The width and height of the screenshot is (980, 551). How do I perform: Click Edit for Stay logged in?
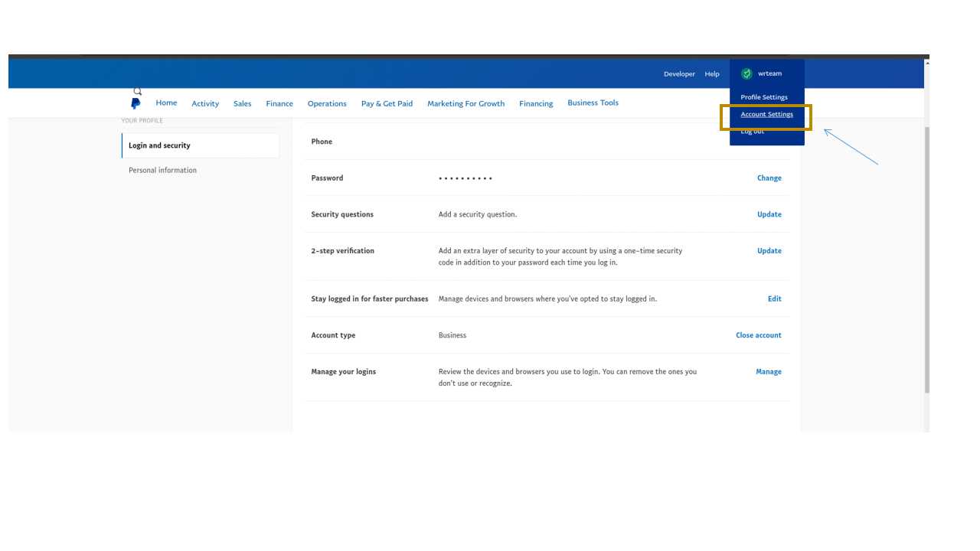click(x=775, y=299)
